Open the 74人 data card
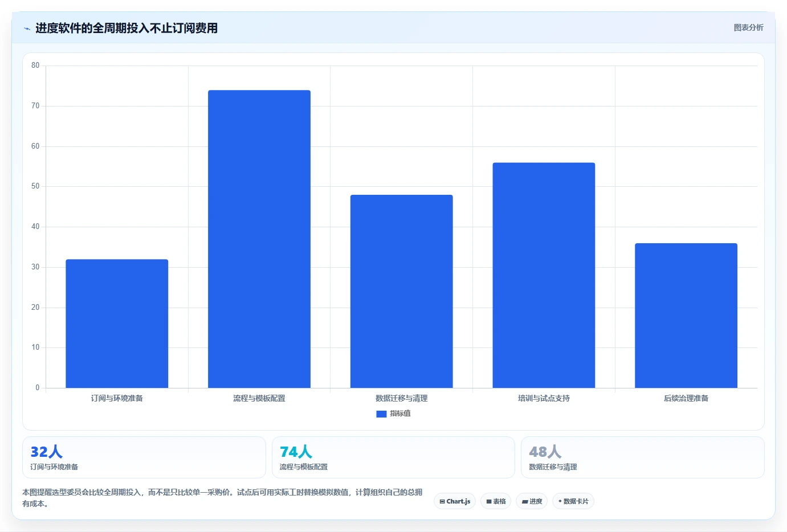The height and width of the screenshot is (532, 787). 393,457
